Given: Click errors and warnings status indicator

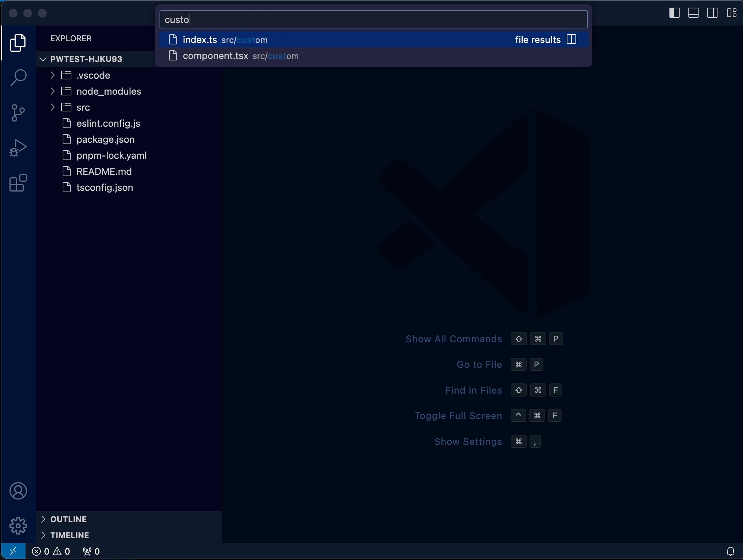Looking at the screenshot, I should pyautogui.click(x=51, y=551).
